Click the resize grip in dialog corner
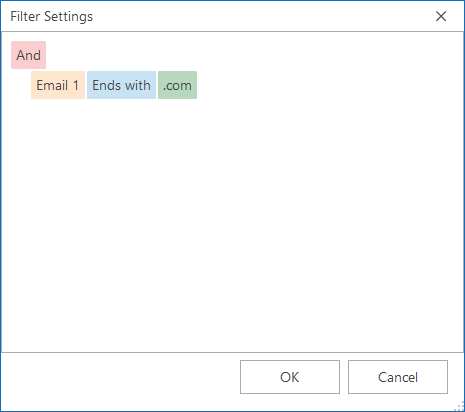This screenshot has width=465, height=412. (460, 407)
